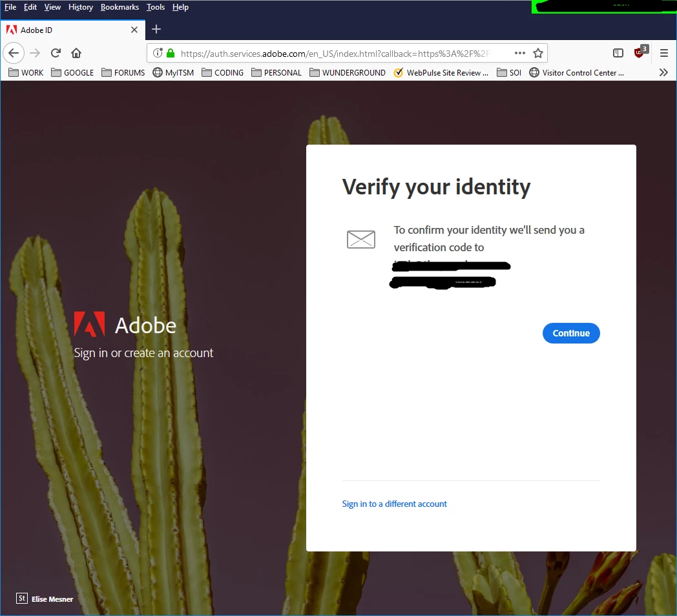Click the blue Continue button
Image resolution: width=677 pixels, height=616 pixels.
571,333
